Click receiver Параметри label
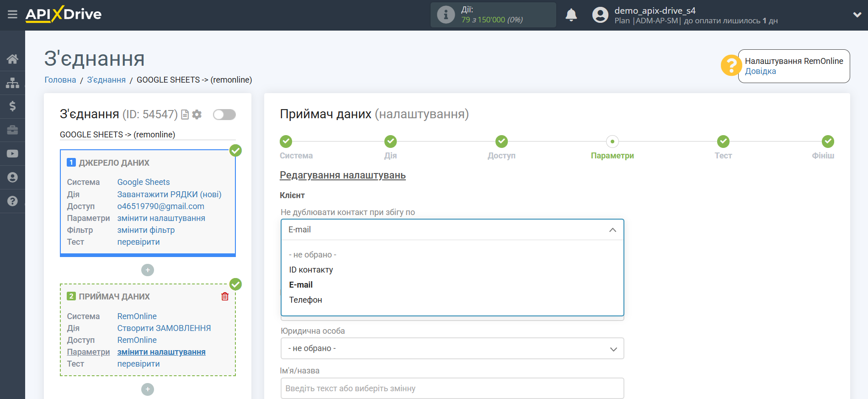 tap(88, 352)
